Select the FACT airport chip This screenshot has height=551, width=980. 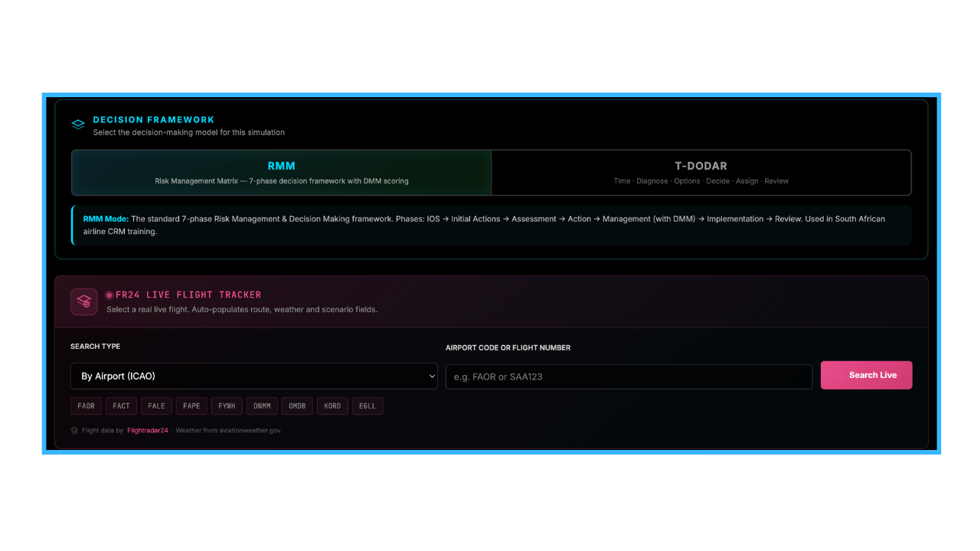point(121,406)
